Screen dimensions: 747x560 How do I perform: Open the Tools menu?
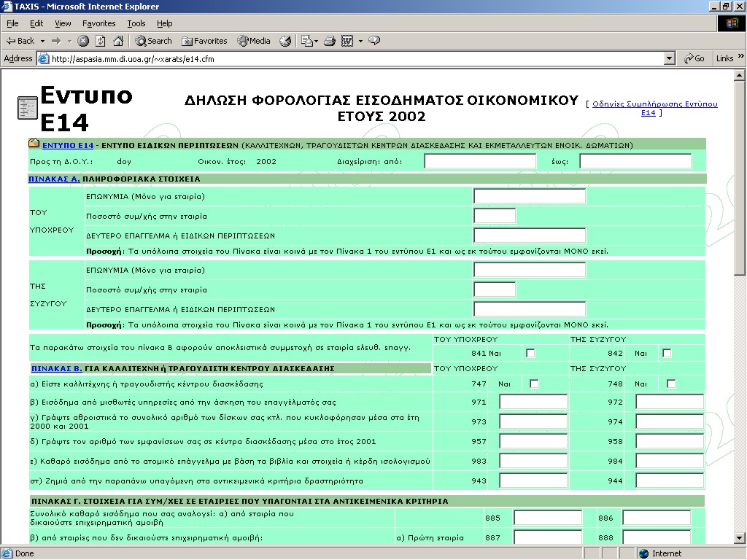(136, 23)
